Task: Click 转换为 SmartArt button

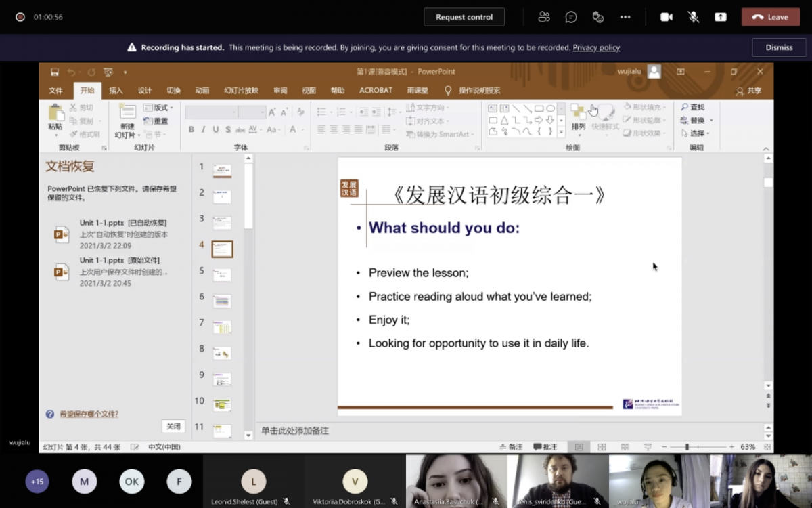Action: point(440,134)
